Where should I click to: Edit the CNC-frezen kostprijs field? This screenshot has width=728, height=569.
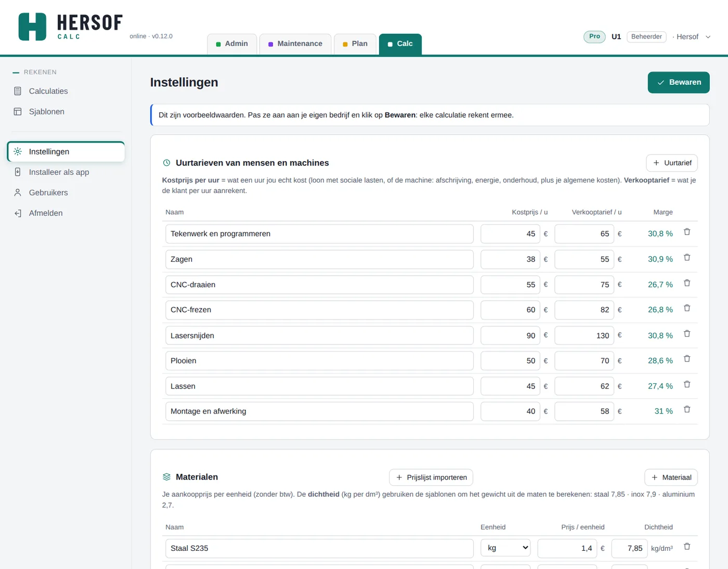tap(510, 310)
